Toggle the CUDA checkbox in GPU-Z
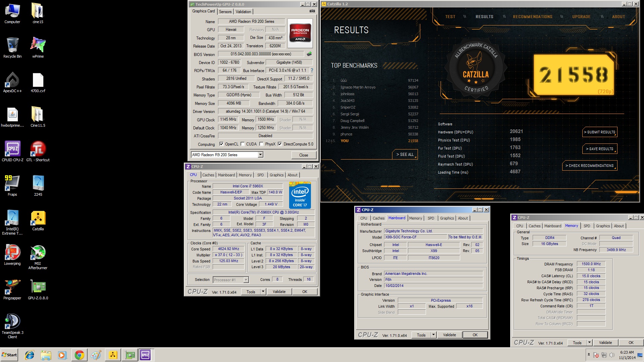This screenshot has height=362, width=644. pos(243,144)
